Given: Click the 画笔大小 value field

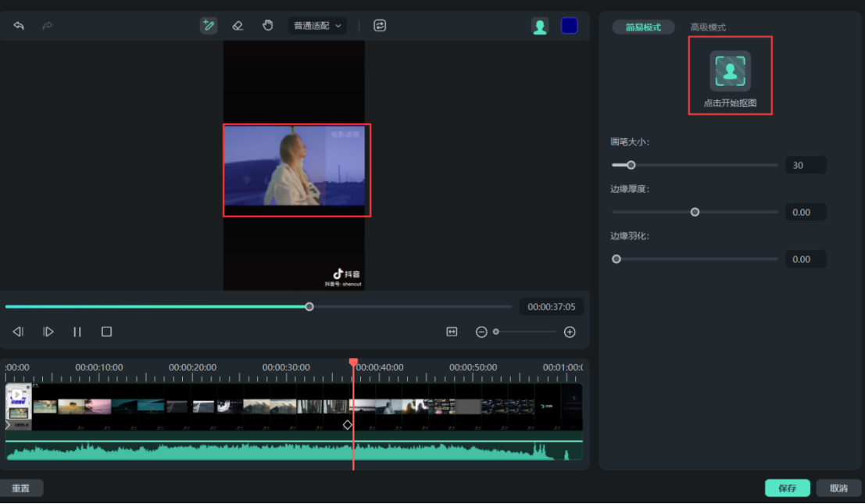Looking at the screenshot, I should click(805, 166).
